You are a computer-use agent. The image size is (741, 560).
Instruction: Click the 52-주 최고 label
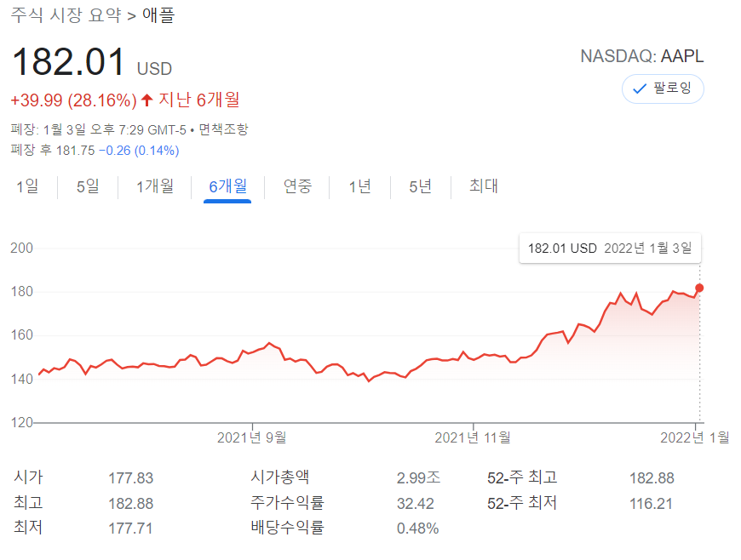coord(522,477)
